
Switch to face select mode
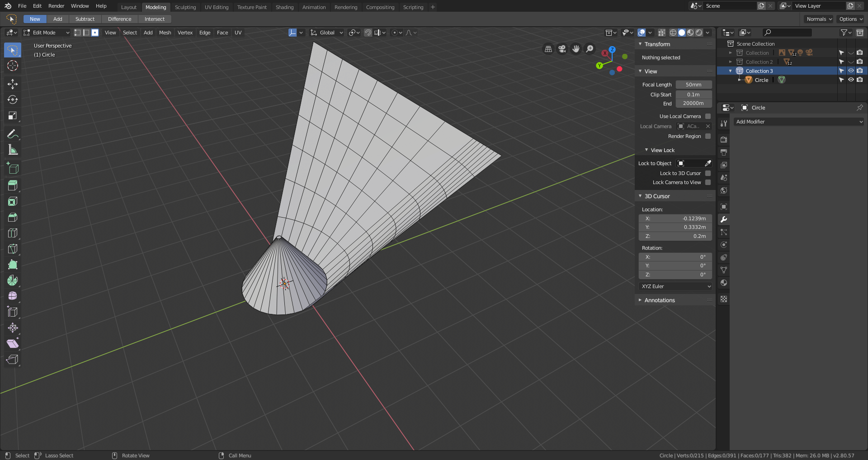click(x=95, y=33)
